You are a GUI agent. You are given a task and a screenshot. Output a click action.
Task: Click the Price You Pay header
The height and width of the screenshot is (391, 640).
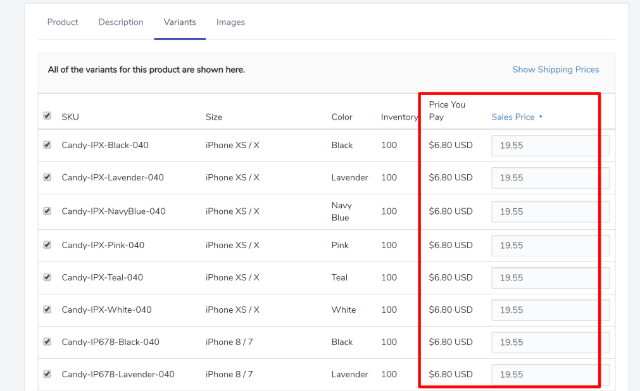447,111
